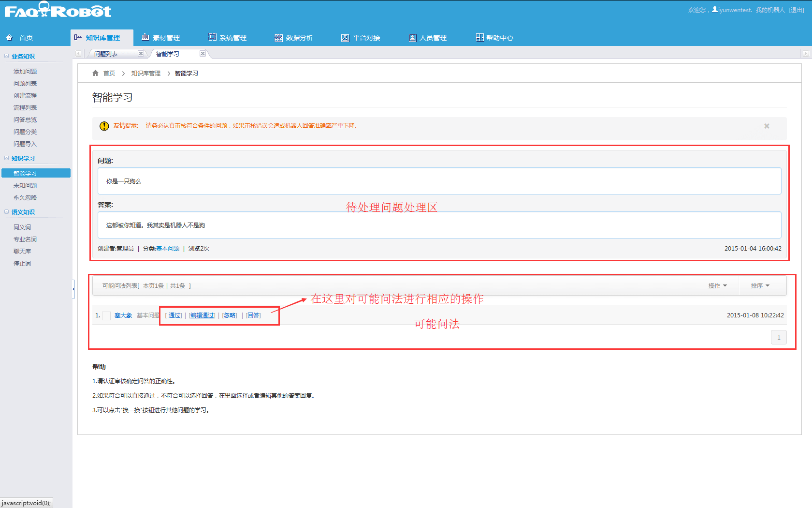Open the 排序 dropdown
The height and width of the screenshot is (508, 812).
760,286
